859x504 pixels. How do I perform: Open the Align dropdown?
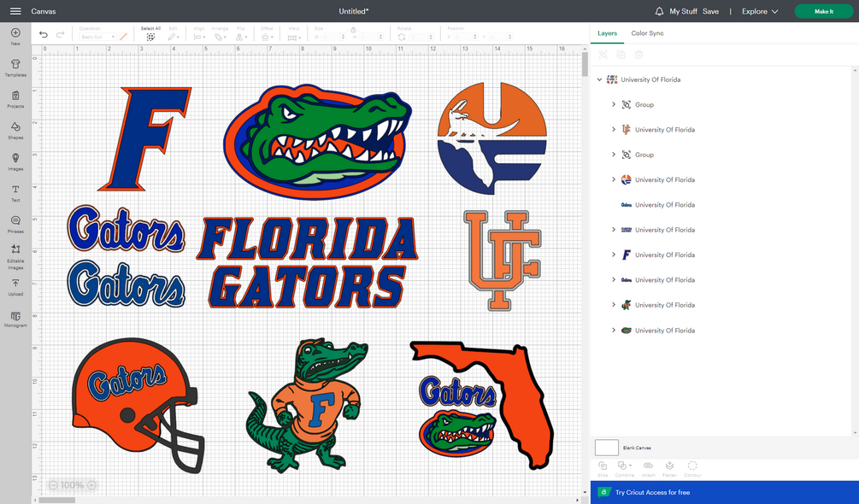[199, 37]
